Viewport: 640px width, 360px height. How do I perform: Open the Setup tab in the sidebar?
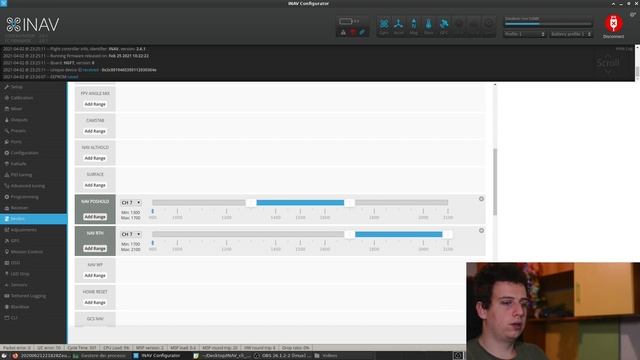point(33,87)
